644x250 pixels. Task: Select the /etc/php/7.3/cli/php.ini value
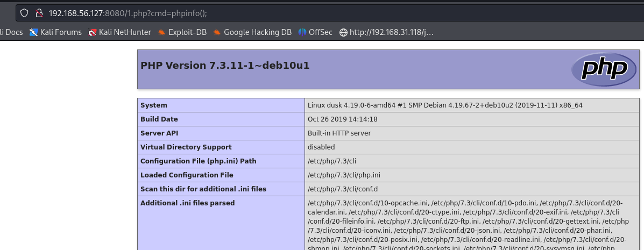click(x=344, y=175)
